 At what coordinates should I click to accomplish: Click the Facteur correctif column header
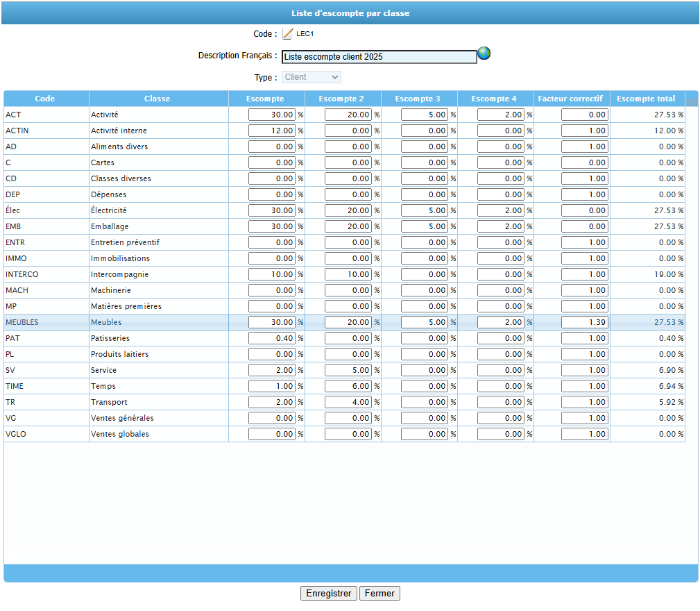pyautogui.click(x=572, y=99)
